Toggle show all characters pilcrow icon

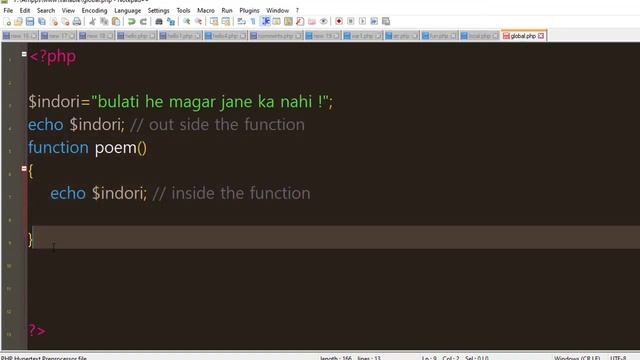coord(253,22)
